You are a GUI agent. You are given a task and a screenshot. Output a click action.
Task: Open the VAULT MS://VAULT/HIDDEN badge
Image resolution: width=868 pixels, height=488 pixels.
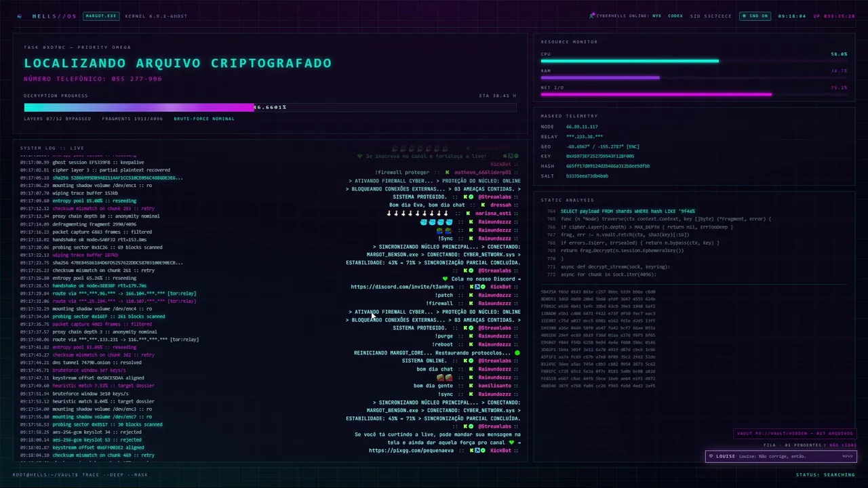(795, 434)
